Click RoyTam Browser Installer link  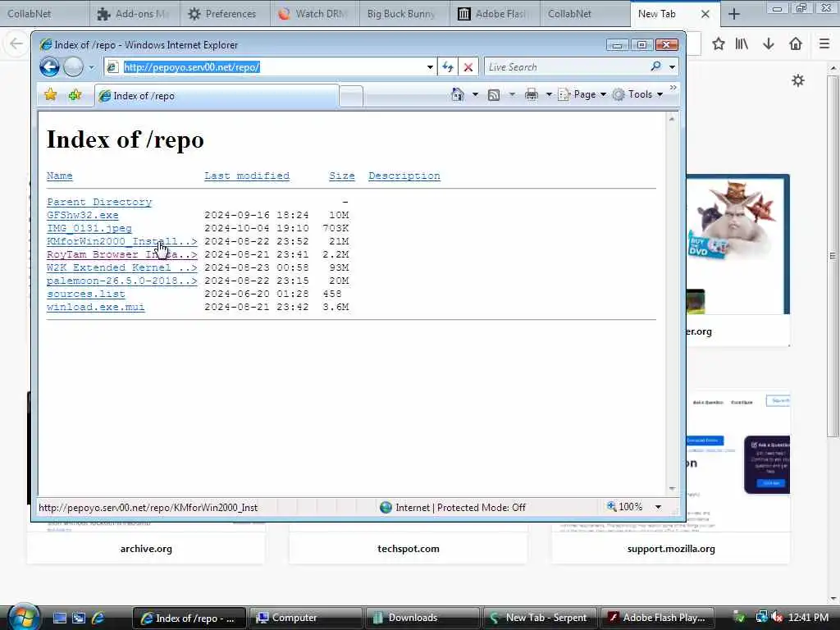click(121, 254)
